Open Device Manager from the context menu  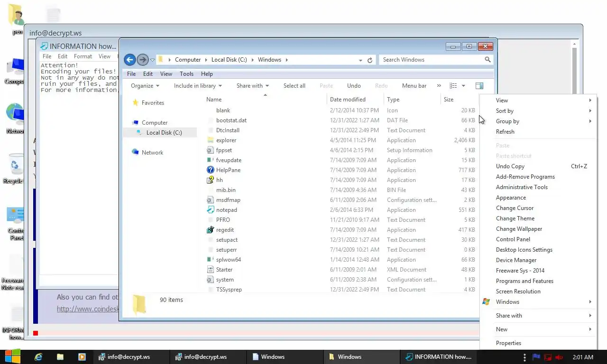tap(538, 260)
